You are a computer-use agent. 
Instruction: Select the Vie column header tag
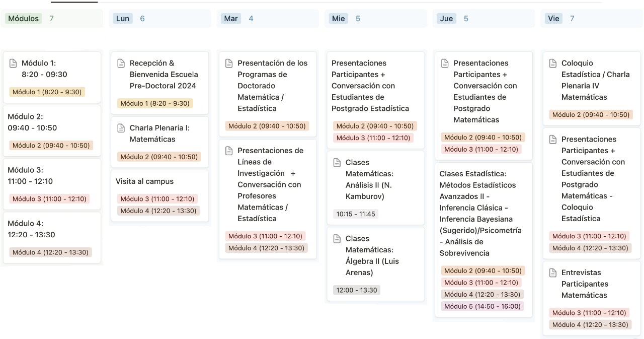553,19
